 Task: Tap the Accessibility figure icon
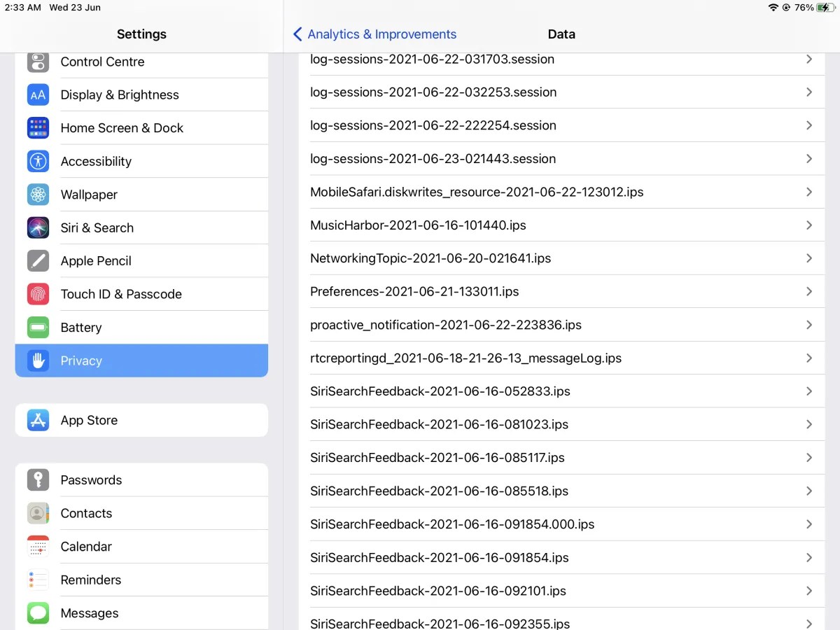coord(38,161)
